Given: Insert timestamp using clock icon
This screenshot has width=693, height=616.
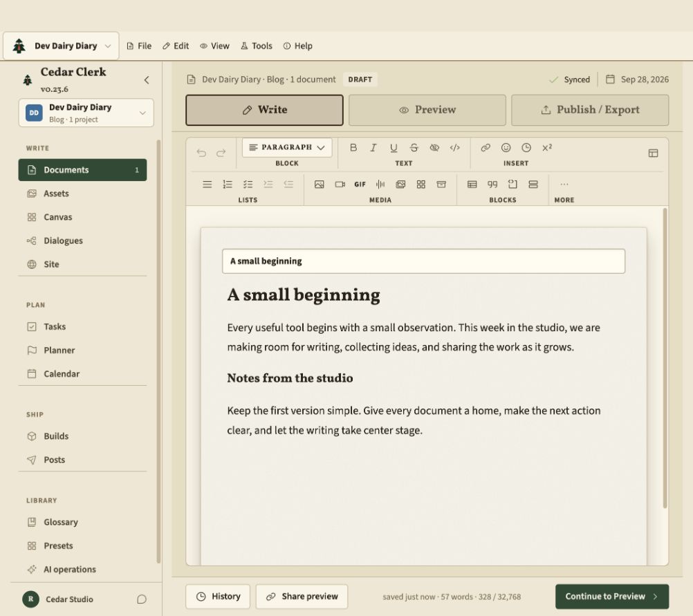Looking at the screenshot, I should tap(526, 147).
